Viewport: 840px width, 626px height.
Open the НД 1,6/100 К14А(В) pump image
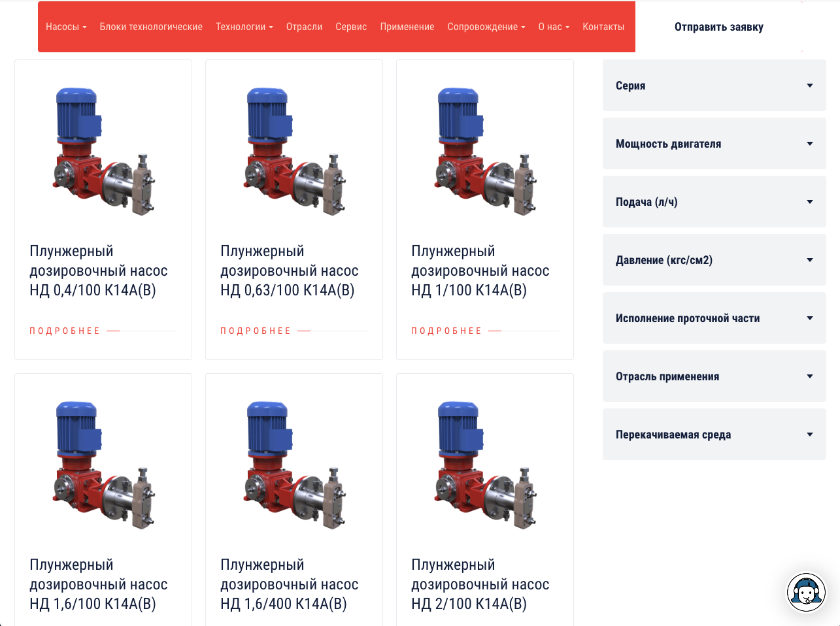[103, 465]
